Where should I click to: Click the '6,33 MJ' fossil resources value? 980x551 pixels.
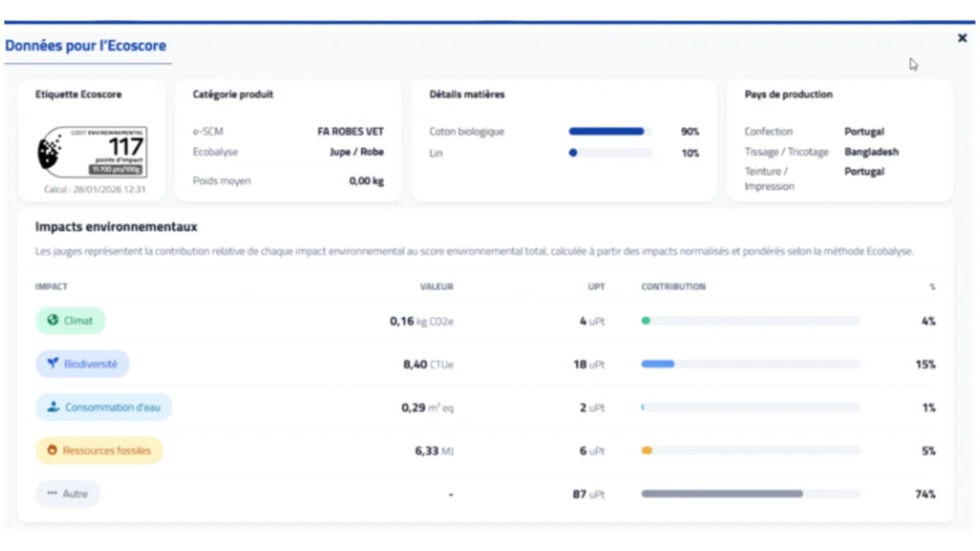coord(434,451)
